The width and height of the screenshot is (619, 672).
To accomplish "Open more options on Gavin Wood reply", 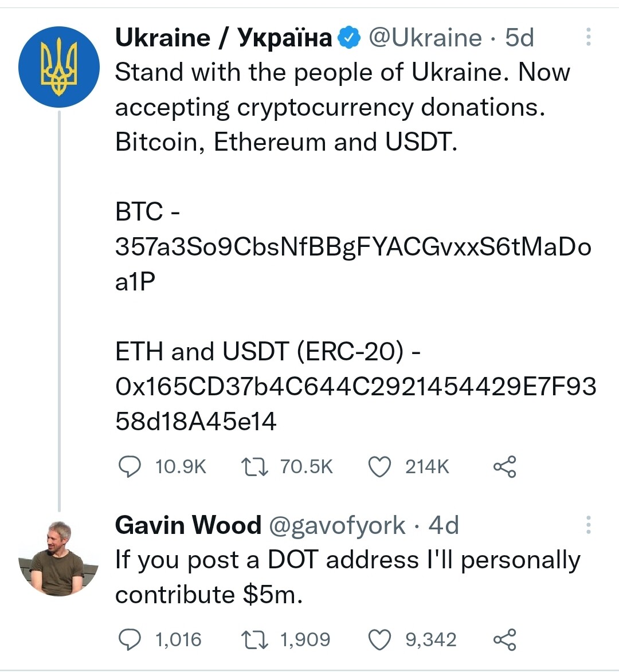I will tap(589, 525).
